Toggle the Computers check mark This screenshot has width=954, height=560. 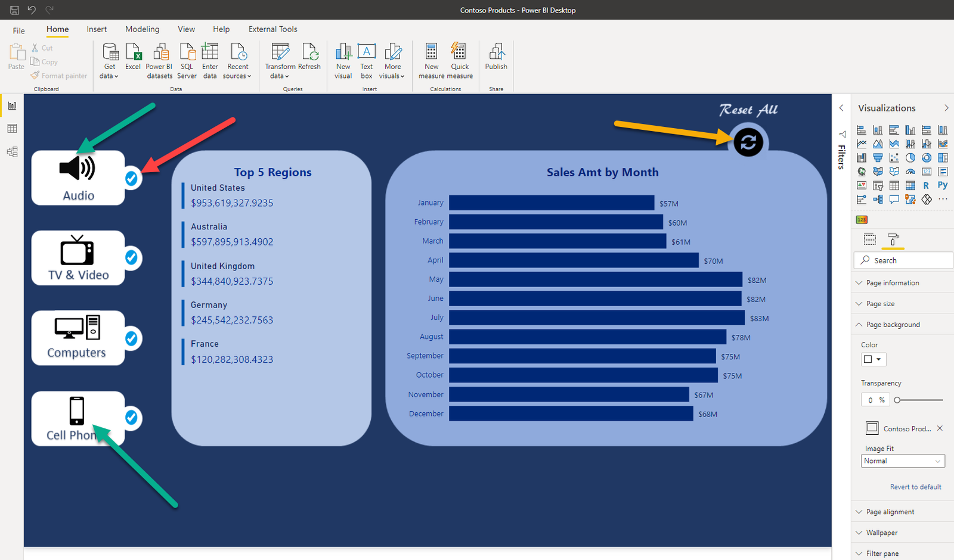pos(131,338)
